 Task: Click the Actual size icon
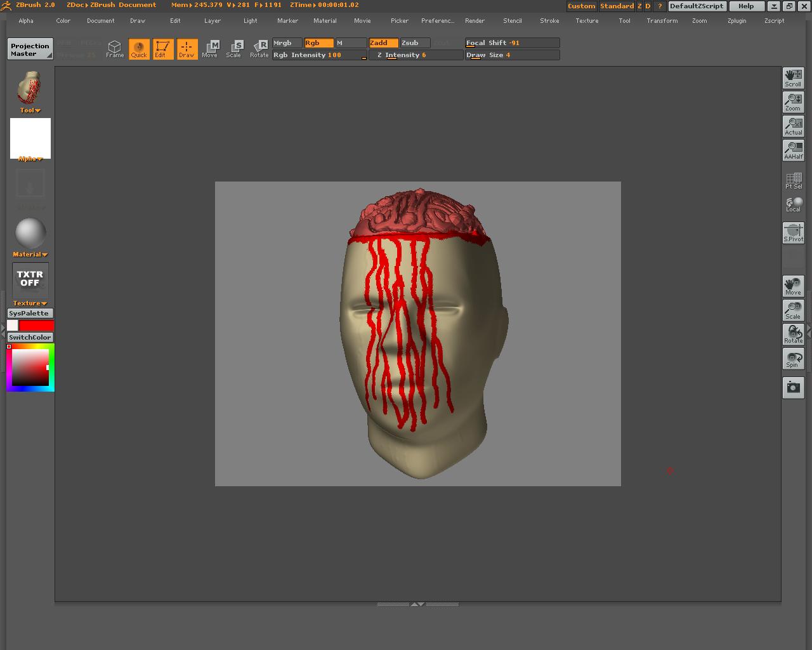pyautogui.click(x=793, y=126)
